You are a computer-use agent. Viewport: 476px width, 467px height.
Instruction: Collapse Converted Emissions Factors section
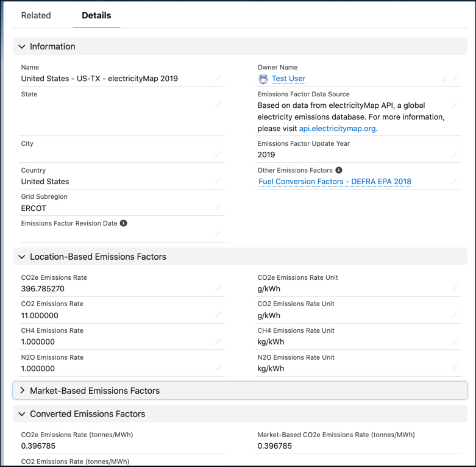click(x=22, y=414)
